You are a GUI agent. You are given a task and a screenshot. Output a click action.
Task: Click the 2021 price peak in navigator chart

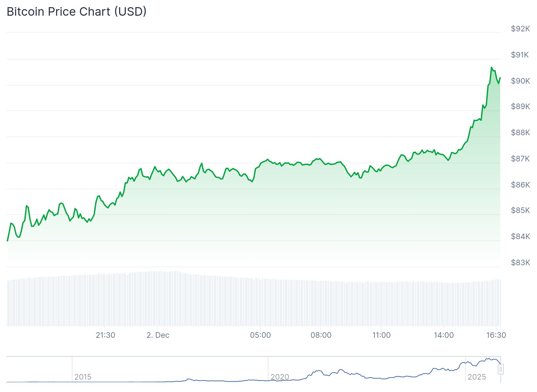(341, 370)
